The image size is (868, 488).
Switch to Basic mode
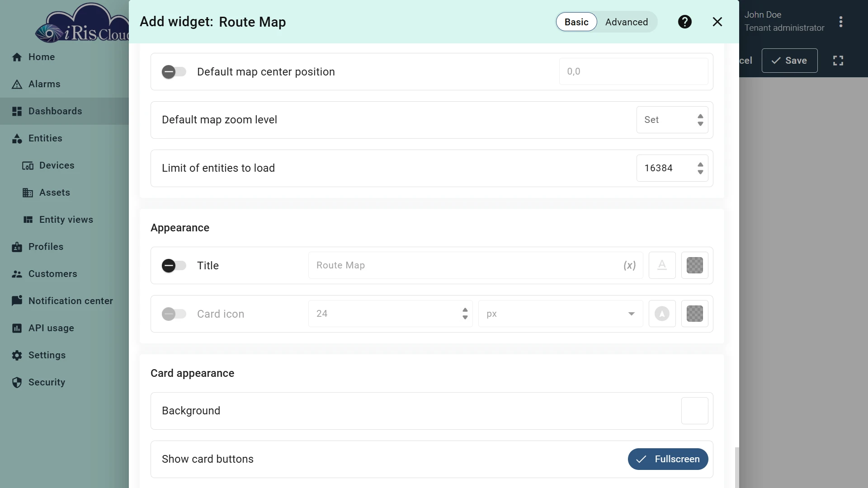coord(576,22)
